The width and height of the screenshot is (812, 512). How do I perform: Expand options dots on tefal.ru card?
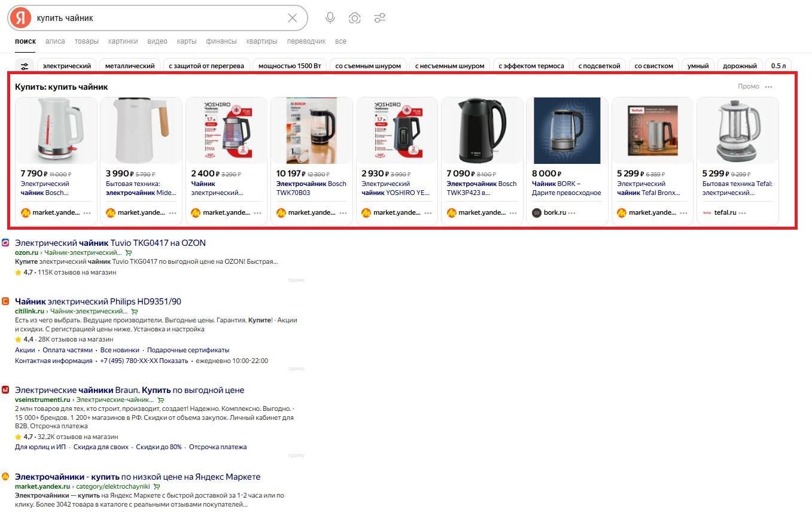(743, 213)
